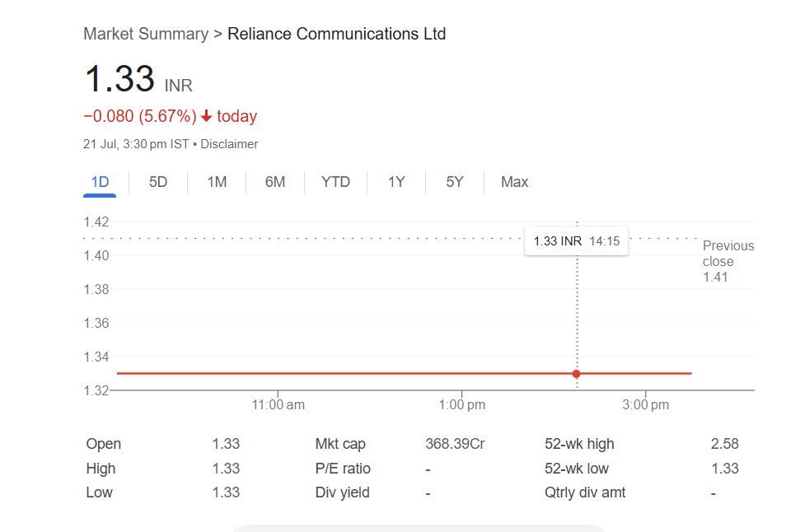Switch to the 5D chart tab

click(x=158, y=182)
